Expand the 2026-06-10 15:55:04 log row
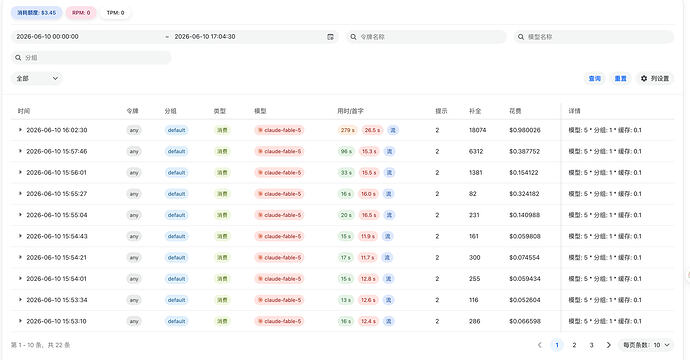 [x=20, y=215]
